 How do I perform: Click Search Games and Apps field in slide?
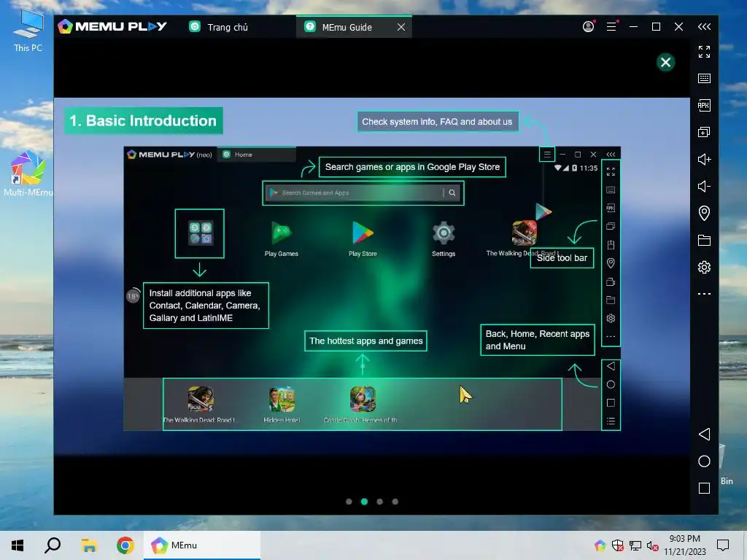[x=363, y=192]
